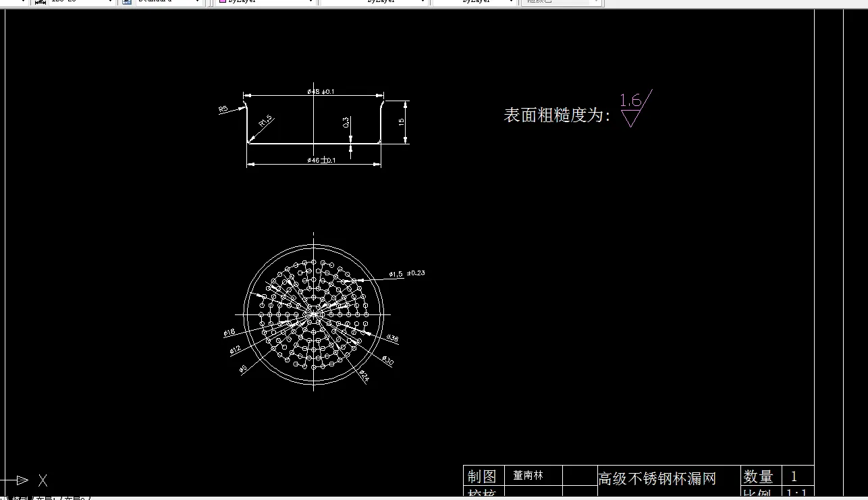Expand the color ByLayer dropdown
This screenshot has height=500, width=868.
point(311,2)
